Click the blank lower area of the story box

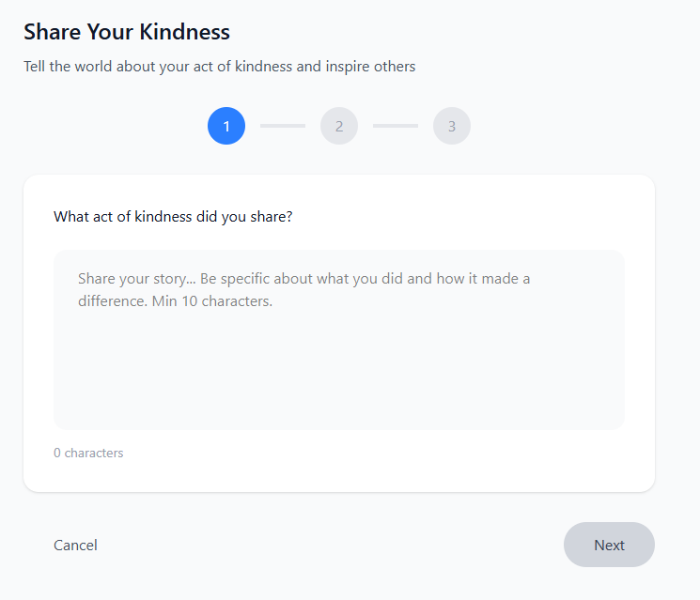[339, 385]
